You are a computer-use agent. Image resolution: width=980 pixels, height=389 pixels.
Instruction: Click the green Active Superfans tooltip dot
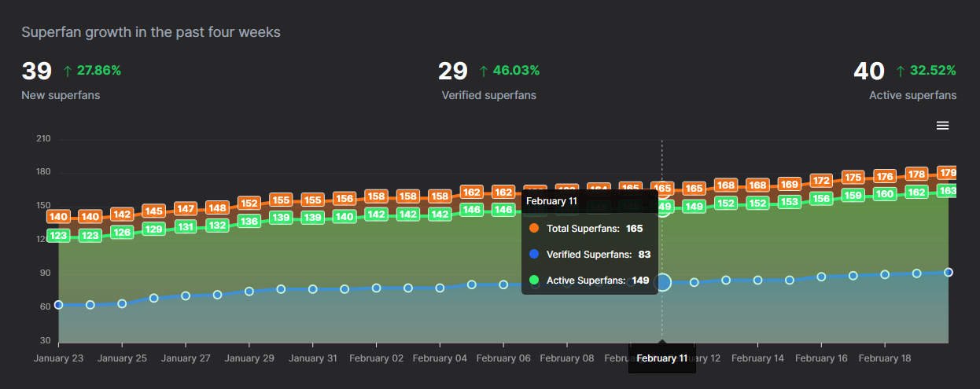(x=535, y=280)
